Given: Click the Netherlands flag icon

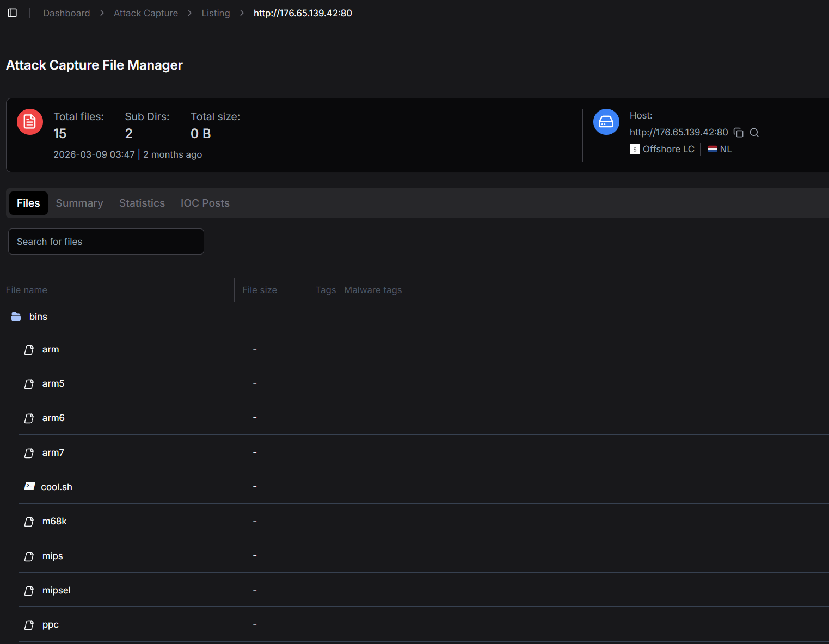Looking at the screenshot, I should point(713,149).
